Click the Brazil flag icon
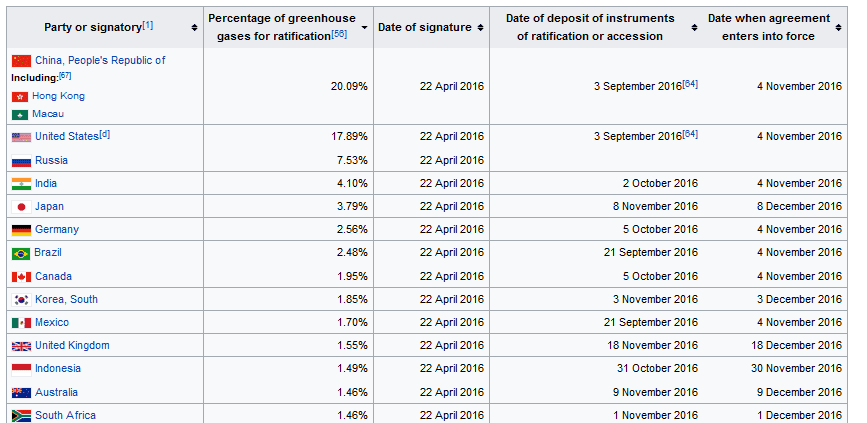 (21, 253)
